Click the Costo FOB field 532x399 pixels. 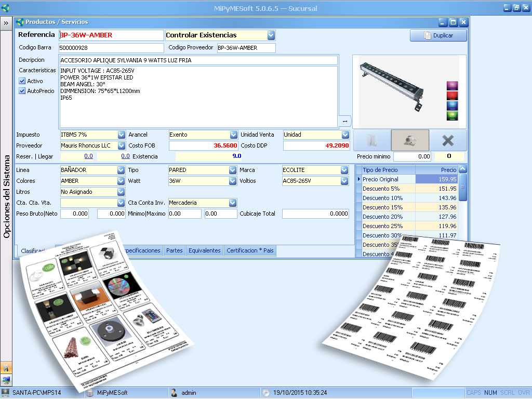click(203, 145)
